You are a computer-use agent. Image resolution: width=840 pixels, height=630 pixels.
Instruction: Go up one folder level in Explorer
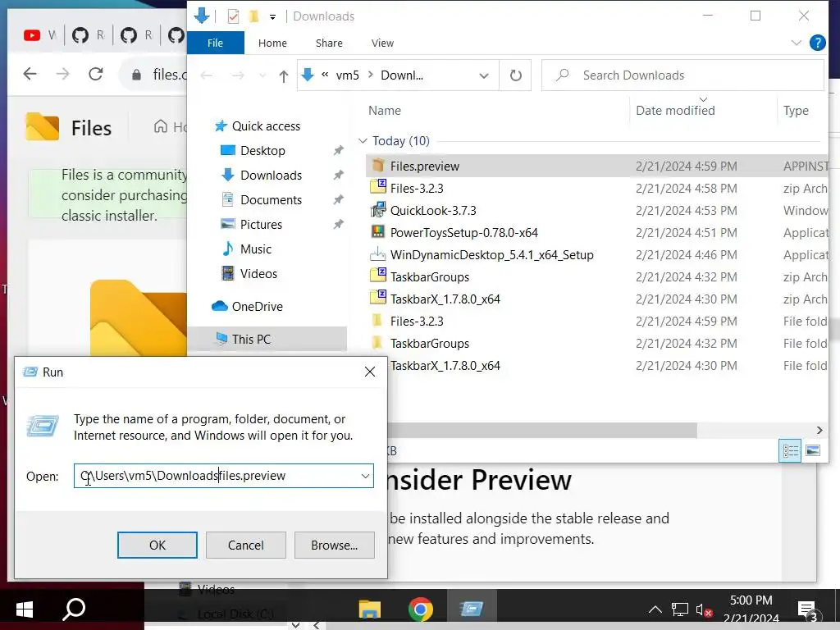click(283, 75)
